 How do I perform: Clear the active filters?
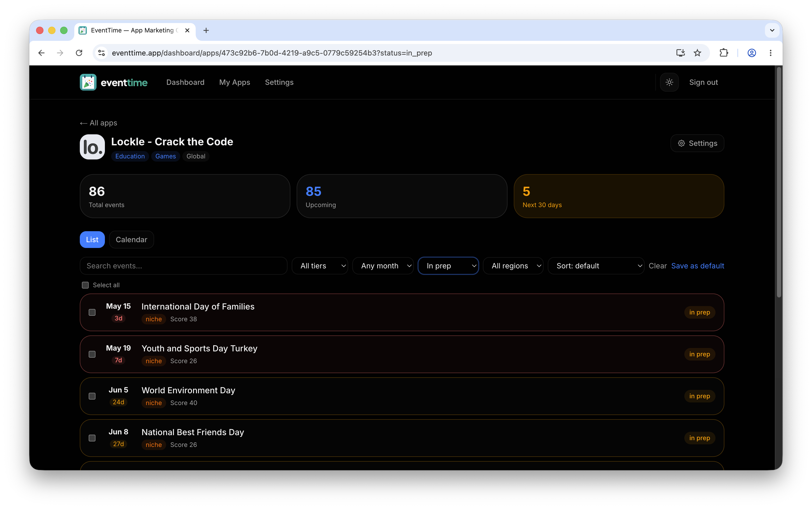click(657, 266)
